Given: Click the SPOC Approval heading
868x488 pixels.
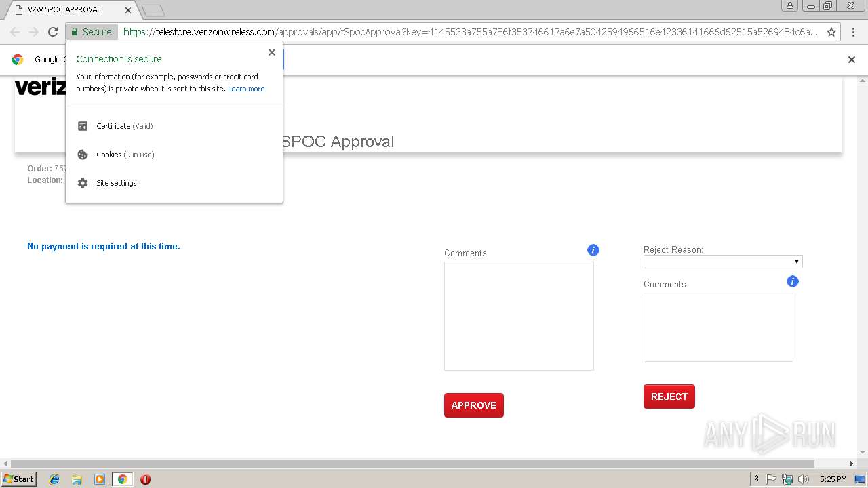Looking at the screenshot, I should tap(338, 142).
